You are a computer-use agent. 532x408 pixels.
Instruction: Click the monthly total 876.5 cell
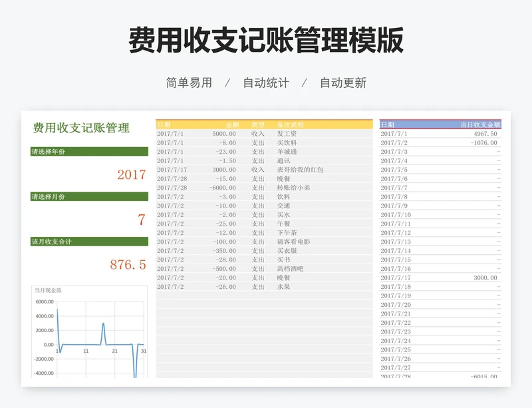pos(128,265)
